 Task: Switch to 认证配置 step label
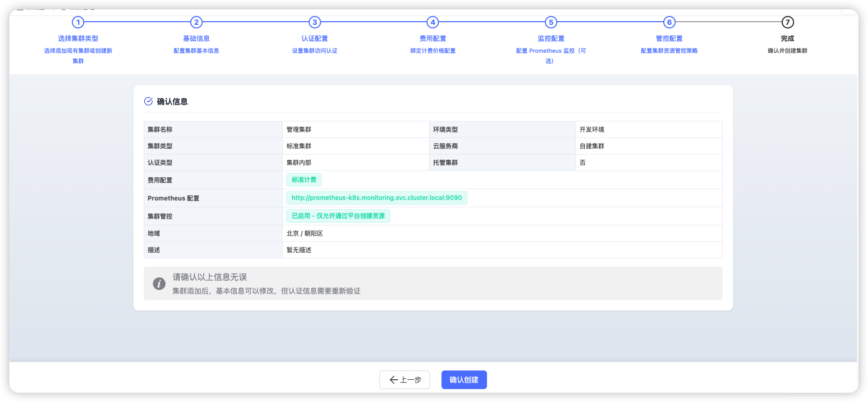(x=315, y=39)
